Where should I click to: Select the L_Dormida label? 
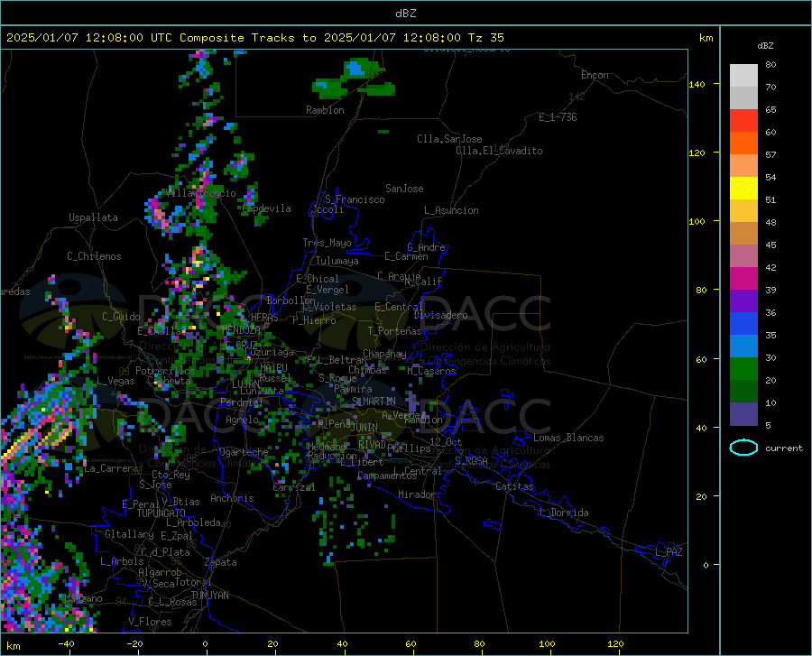[563, 513]
